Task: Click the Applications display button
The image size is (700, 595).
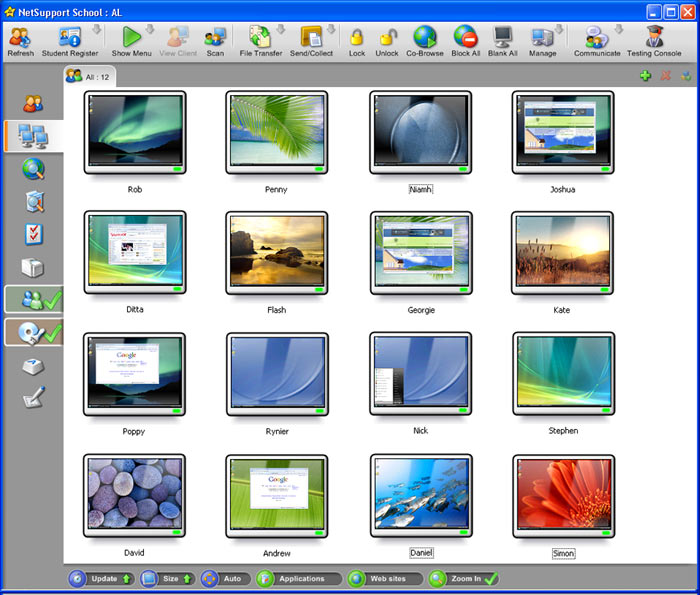Action: [x=299, y=579]
